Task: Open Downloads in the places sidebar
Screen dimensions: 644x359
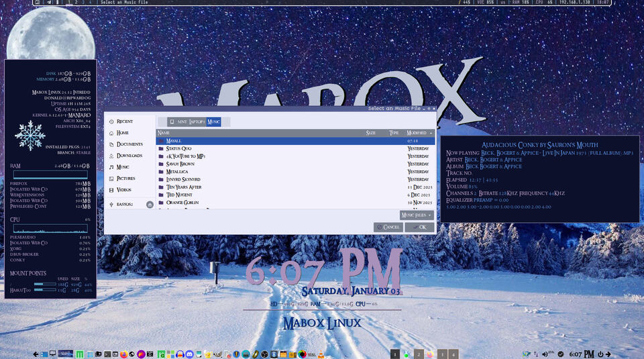Action: tap(129, 156)
